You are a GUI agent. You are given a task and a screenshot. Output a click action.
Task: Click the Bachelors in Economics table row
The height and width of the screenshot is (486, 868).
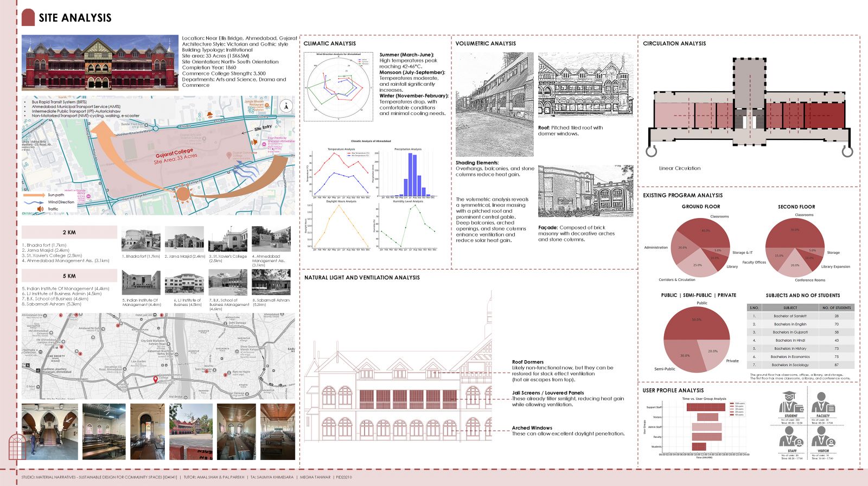pyautogui.click(x=801, y=357)
